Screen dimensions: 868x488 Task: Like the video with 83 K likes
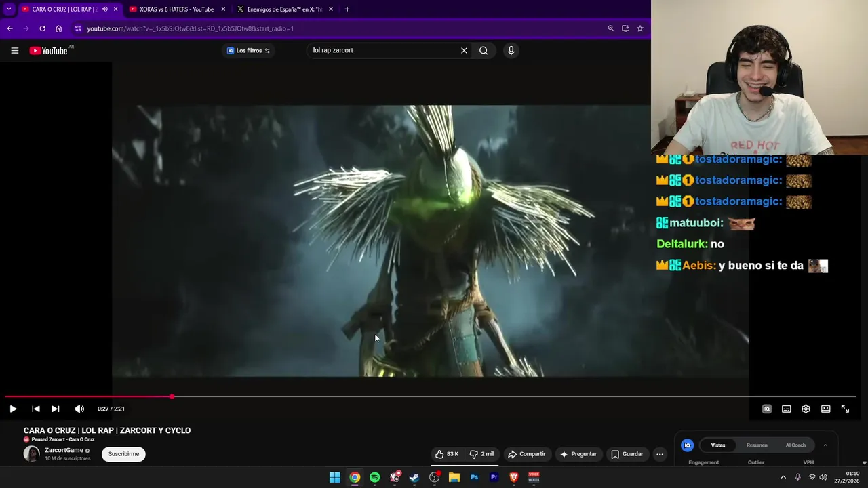click(x=447, y=454)
